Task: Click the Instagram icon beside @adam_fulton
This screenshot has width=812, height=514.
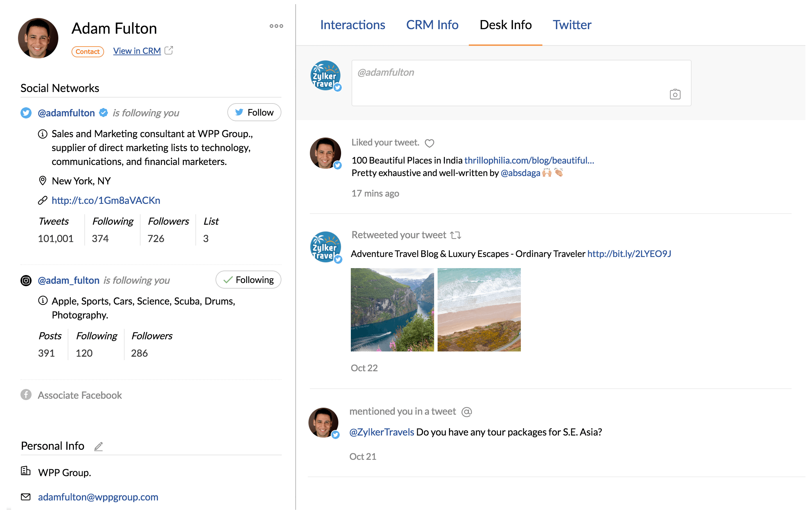Action: pos(26,280)
